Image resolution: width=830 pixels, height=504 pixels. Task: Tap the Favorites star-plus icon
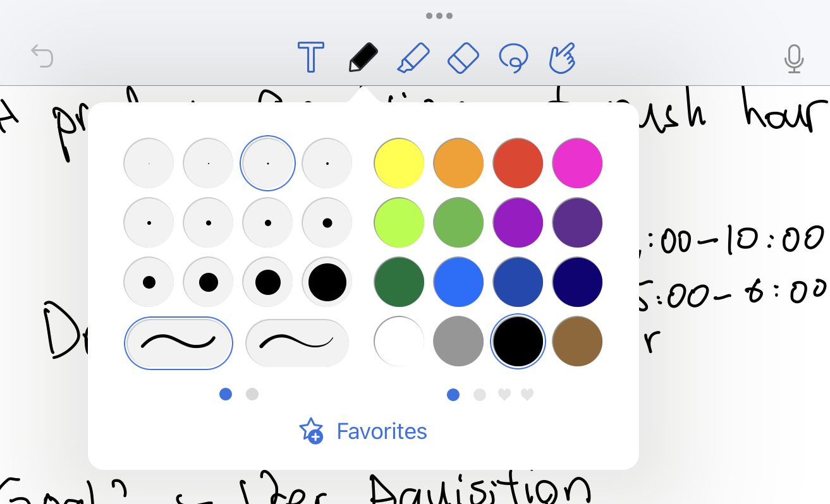(311, 431)
